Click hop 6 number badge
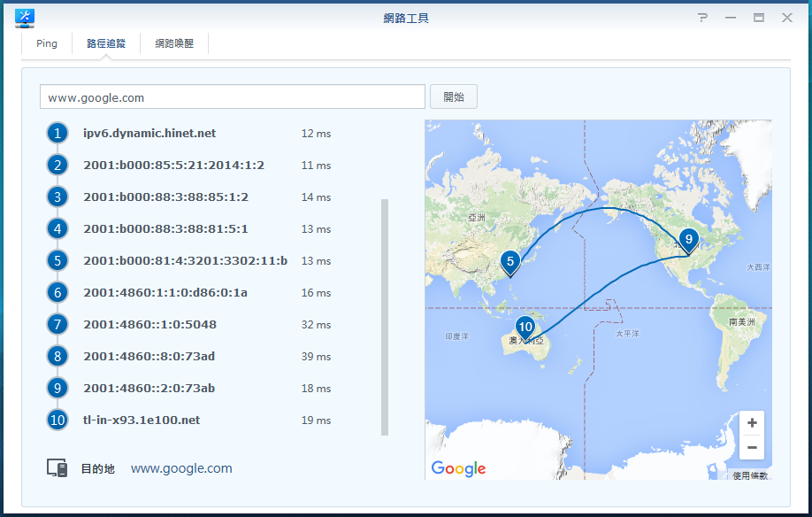Image resolution: width=812 pixels, height=517 pixels. (x=57, y=293)
